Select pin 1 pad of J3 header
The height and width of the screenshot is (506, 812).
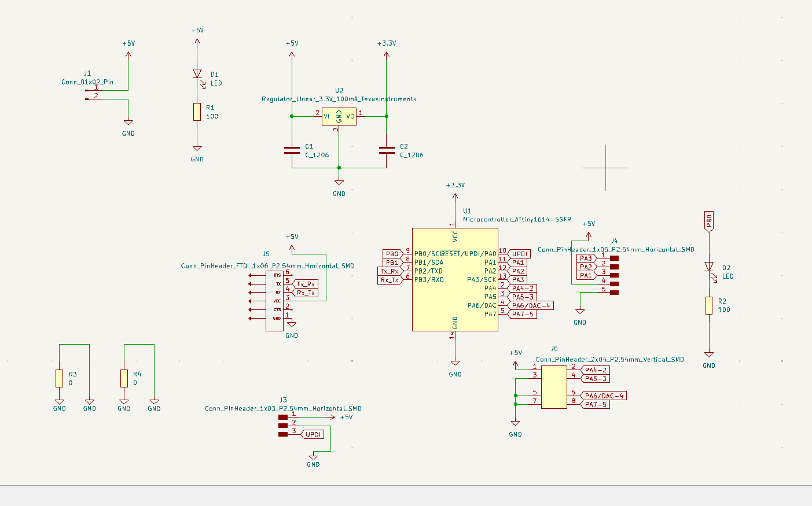pyautogui.click(x=283, y=417)
